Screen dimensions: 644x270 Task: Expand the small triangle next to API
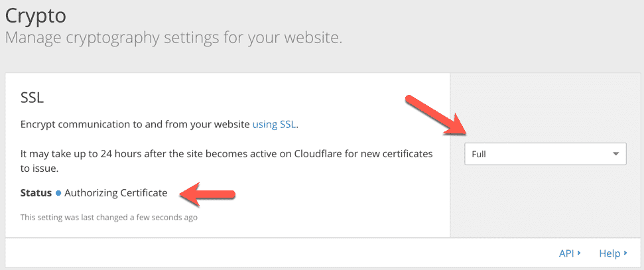579,253
